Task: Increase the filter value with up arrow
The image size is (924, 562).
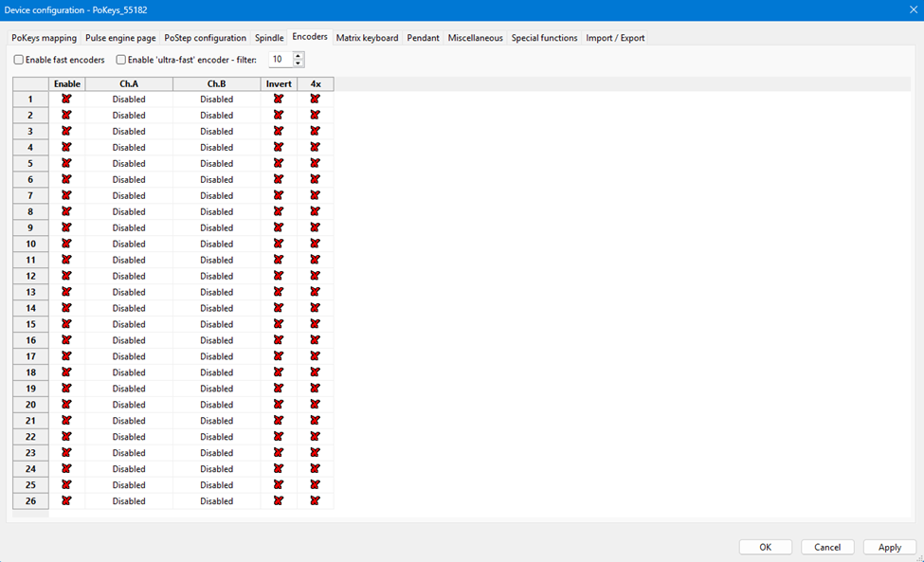Action: pyautogui.click(x=299, y=55)
